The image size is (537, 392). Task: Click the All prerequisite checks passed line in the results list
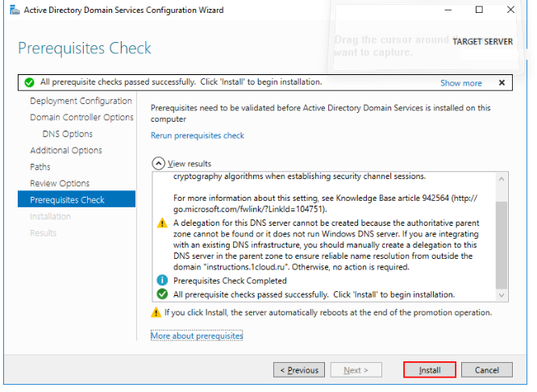coord(314,294)
